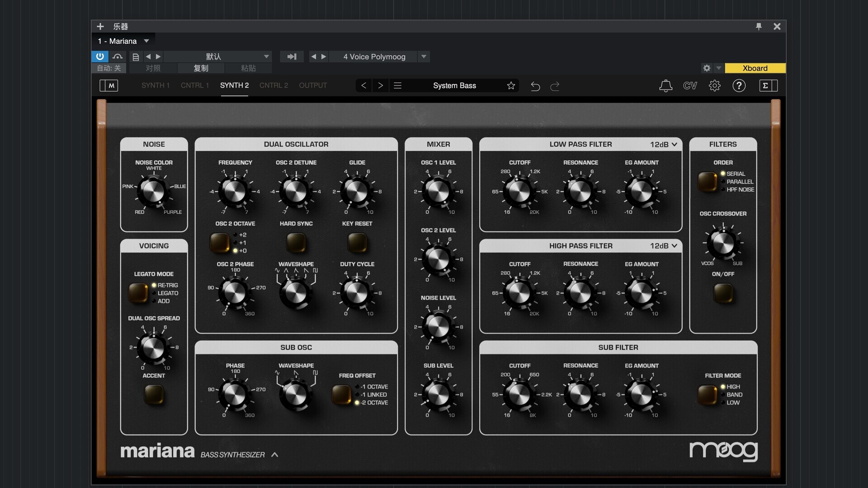Click the 复制 copy button
868x488 pixels.
pyautogui.click(x=201, y=68)
